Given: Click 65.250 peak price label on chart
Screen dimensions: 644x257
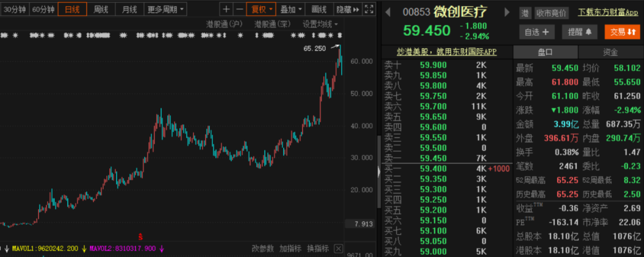Looking at the screenshot, I should (x=315, y=48).
